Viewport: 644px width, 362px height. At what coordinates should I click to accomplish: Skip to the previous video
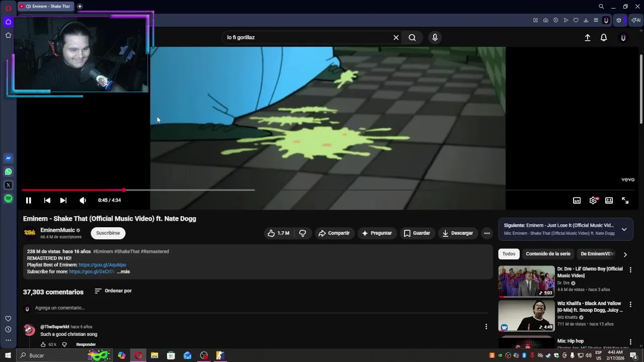(47, 200)
